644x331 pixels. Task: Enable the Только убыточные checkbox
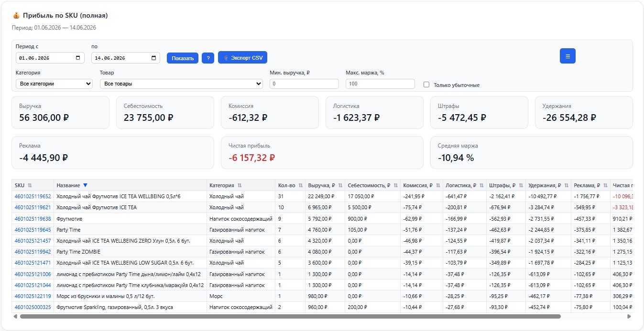click(x=426, y=85)
